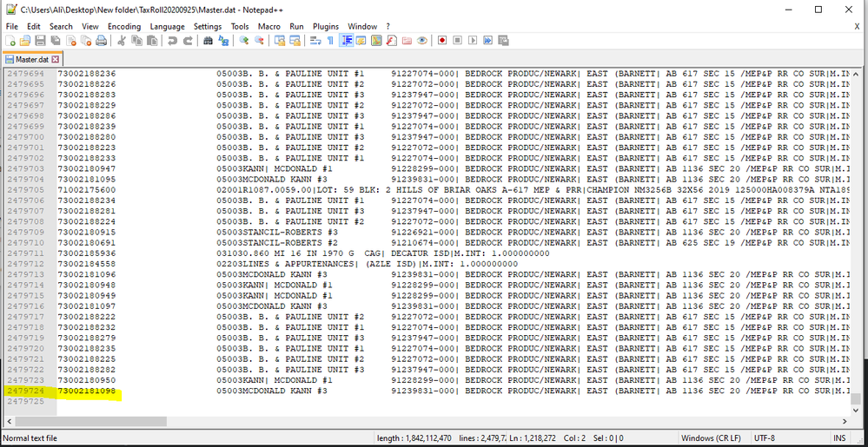Create a new file with the New icon
This screenshot has height=447, width=868.
click(x=10, y=41)
